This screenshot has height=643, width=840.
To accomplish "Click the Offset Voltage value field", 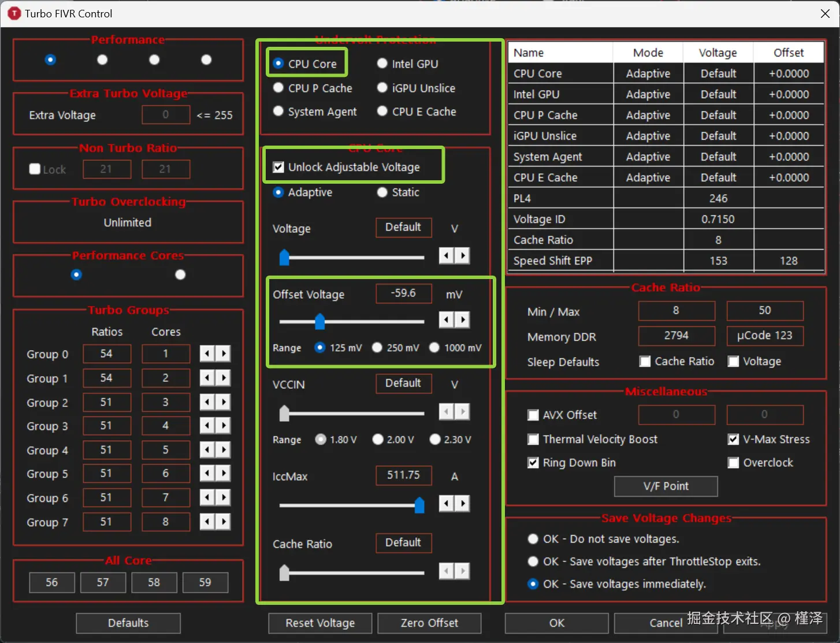I will coord(404,293).
